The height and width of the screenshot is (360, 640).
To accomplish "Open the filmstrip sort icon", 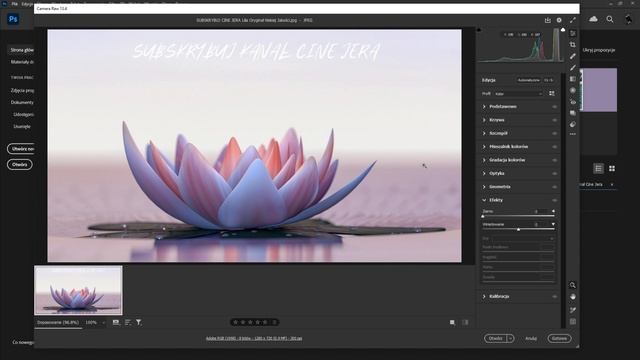I will pos(128,322).
